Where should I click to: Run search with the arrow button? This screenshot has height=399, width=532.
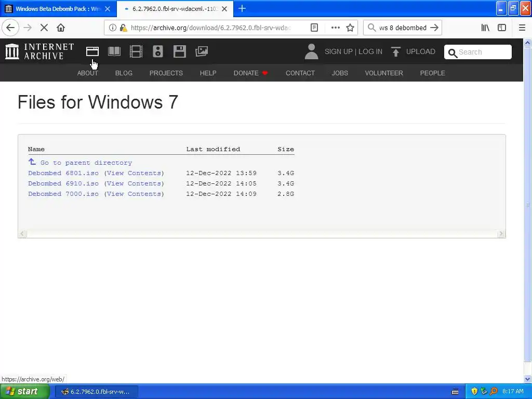[x=434, y=28]
